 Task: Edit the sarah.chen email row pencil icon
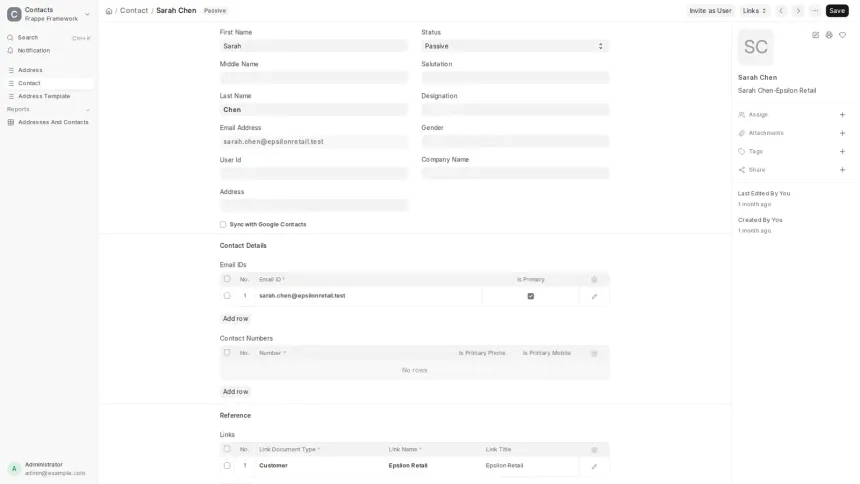click(594, 296)
